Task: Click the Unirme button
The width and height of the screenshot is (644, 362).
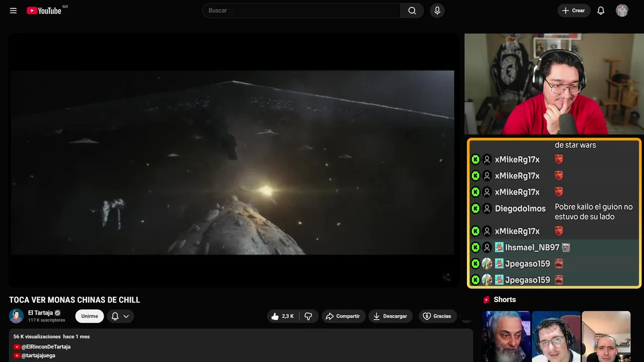Action: click(x=90, y=316)
